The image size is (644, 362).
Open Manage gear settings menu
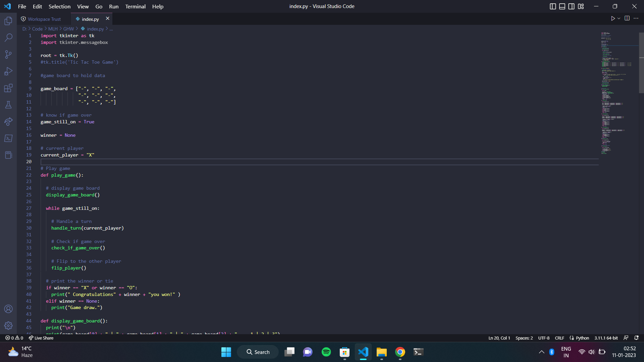coord(8,325)
